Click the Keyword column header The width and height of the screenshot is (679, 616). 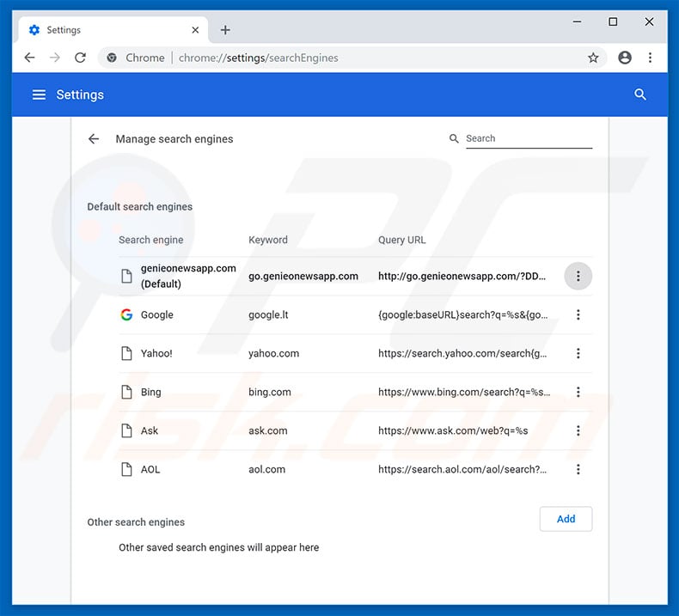click(268, 240)
